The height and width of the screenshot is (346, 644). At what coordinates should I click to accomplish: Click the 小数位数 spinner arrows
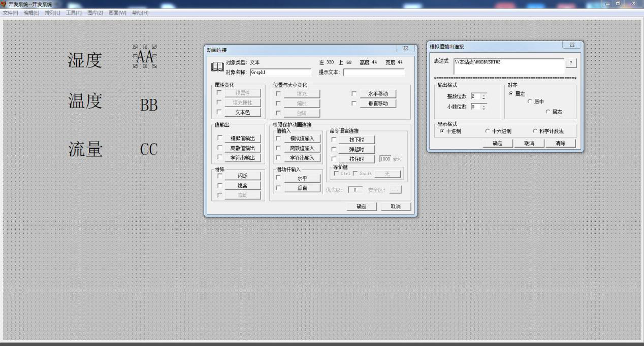484,107
